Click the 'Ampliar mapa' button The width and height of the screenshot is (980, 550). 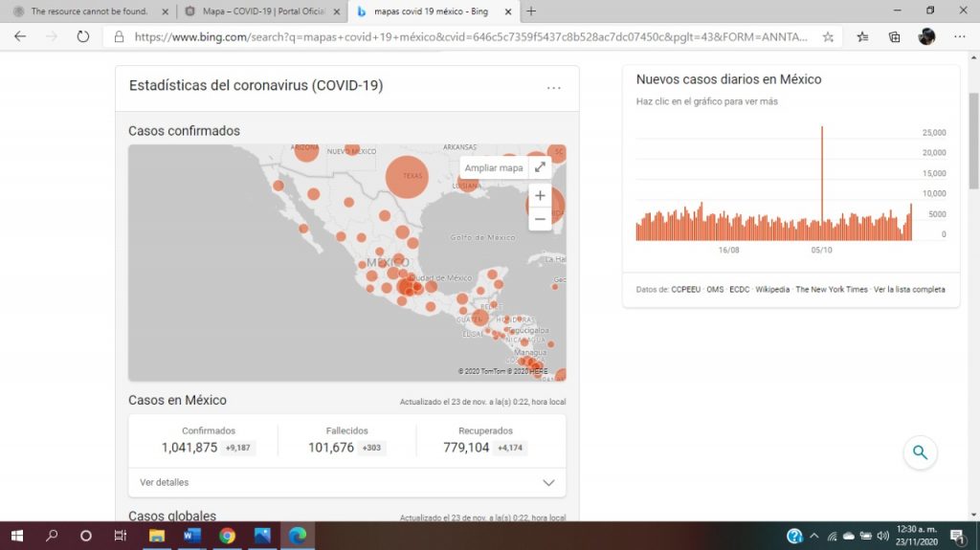point(494,167)
